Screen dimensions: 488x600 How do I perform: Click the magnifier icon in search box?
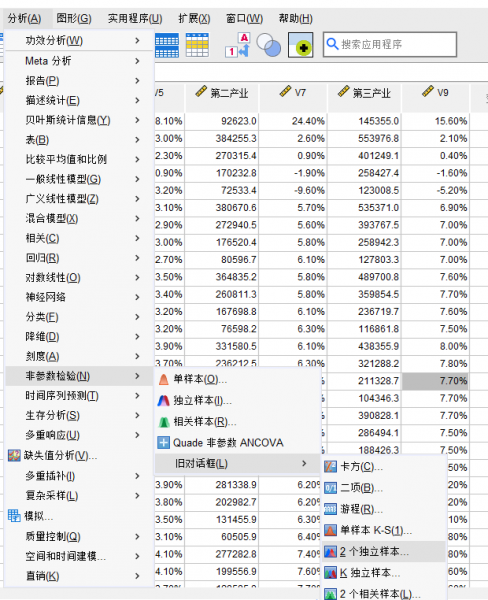click(332, 44)
